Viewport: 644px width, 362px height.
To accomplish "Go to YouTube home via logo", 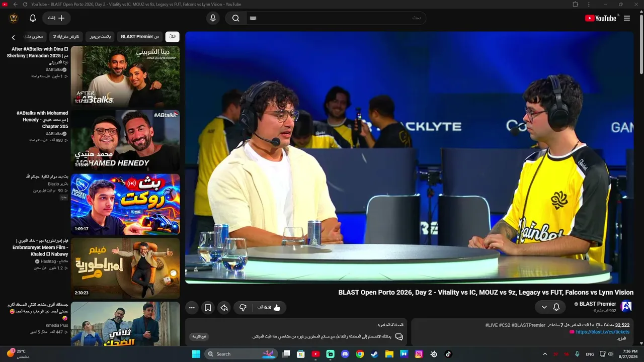I will point(601,18).
